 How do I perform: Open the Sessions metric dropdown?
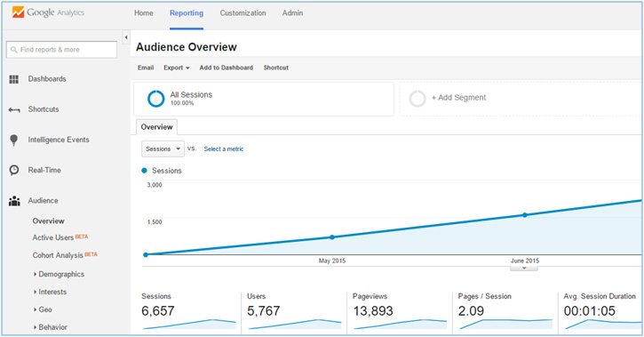(163, 148)
